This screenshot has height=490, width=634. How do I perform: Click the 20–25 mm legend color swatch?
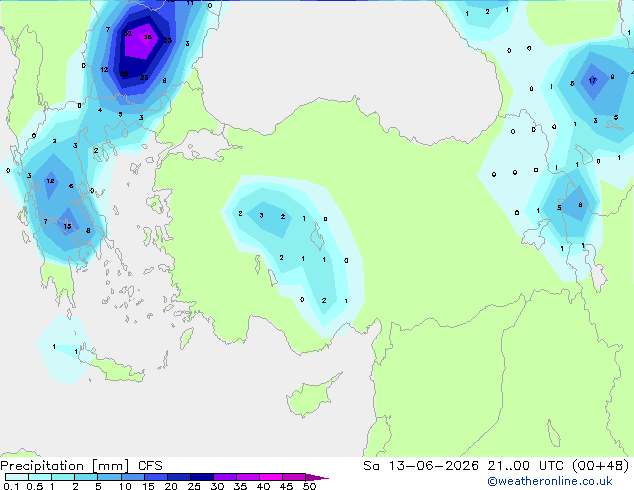point(179,477)
